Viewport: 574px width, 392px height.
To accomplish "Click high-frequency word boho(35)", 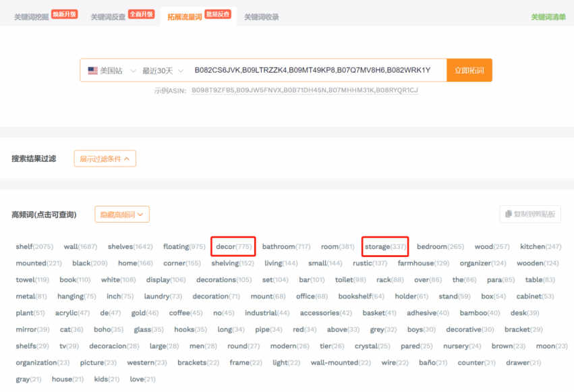I will click(109, 329).
